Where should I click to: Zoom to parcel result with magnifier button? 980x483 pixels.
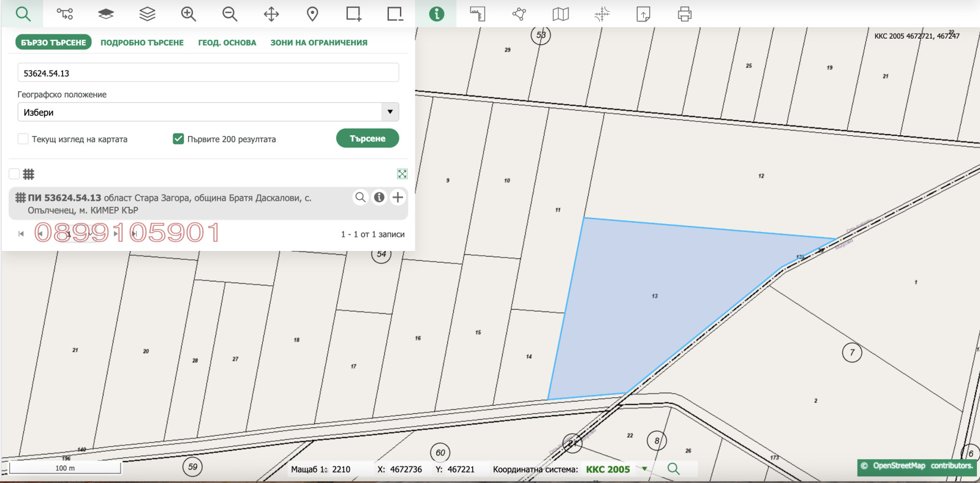pyautogui.click(x=361, y=197)
